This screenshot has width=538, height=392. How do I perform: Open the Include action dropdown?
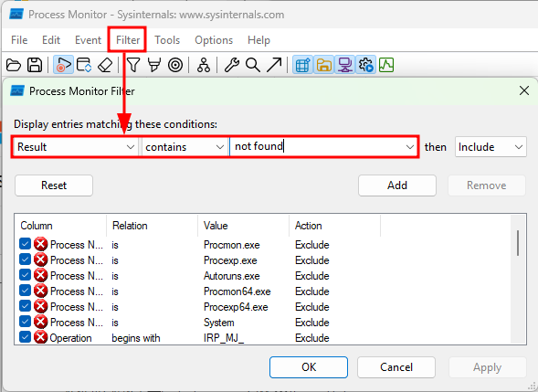491,147
